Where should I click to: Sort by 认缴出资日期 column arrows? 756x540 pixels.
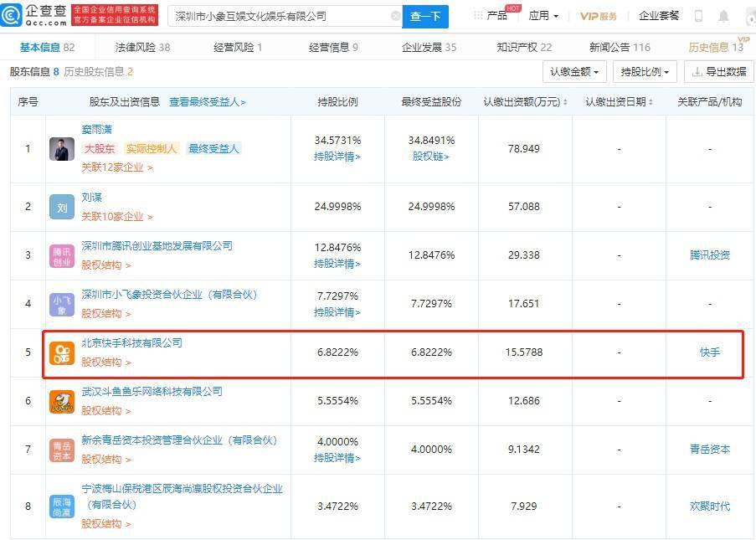651,102
